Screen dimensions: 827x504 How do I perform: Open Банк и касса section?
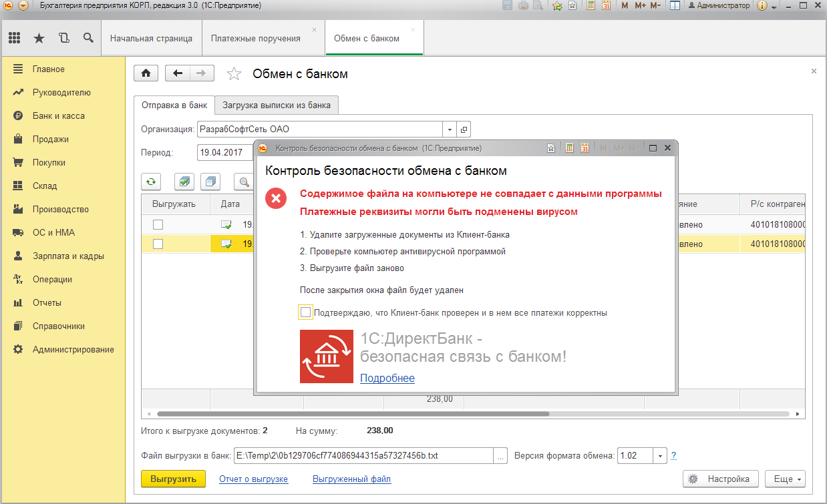point(59,115)
